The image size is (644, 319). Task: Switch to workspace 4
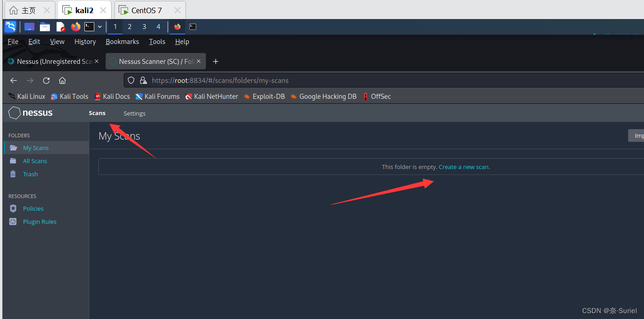point(158,27)
